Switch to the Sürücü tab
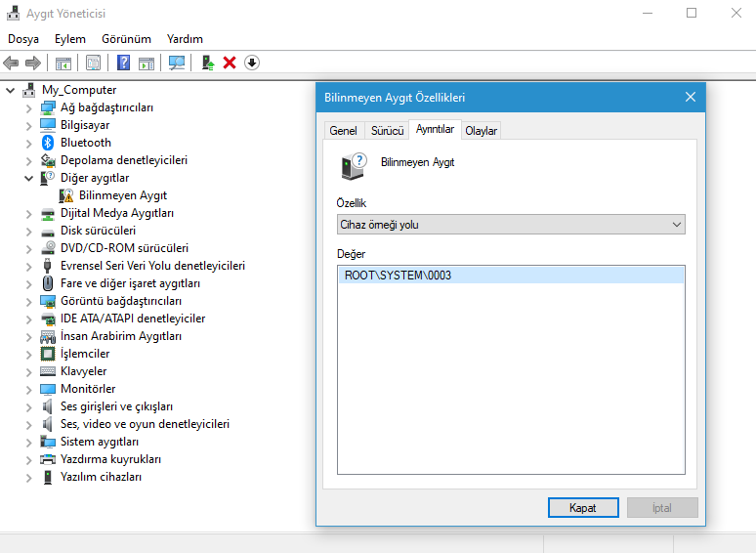Screen dimensions: 756x553 coord(387,131)
